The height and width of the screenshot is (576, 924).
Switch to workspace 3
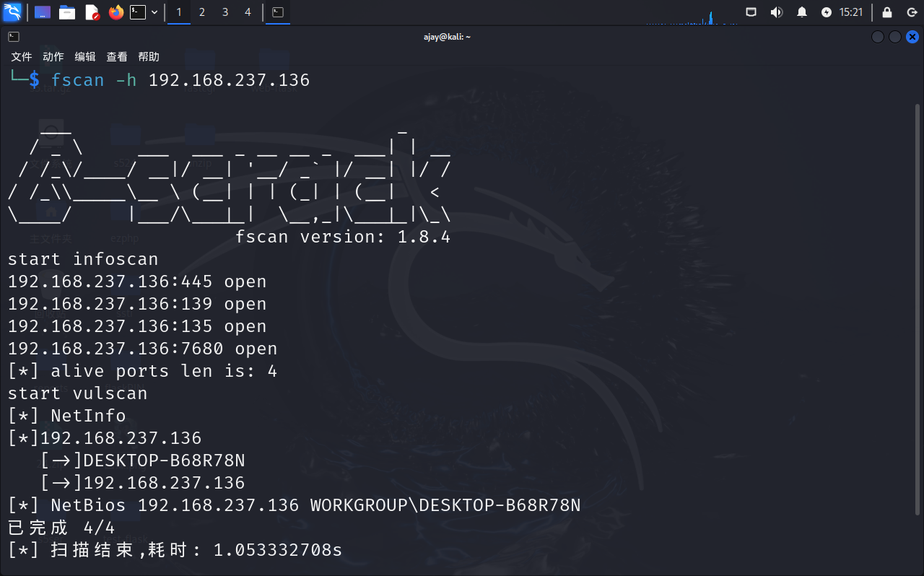tap(225, 12)
